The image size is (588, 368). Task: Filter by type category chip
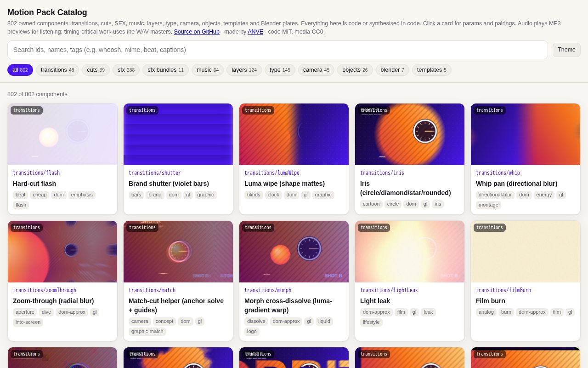(280, 70)
